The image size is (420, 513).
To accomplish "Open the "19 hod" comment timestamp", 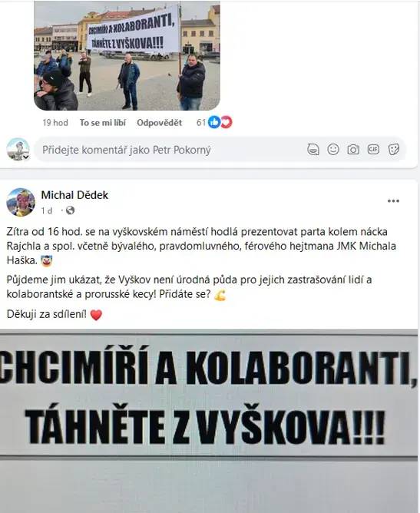I will 55,123.
